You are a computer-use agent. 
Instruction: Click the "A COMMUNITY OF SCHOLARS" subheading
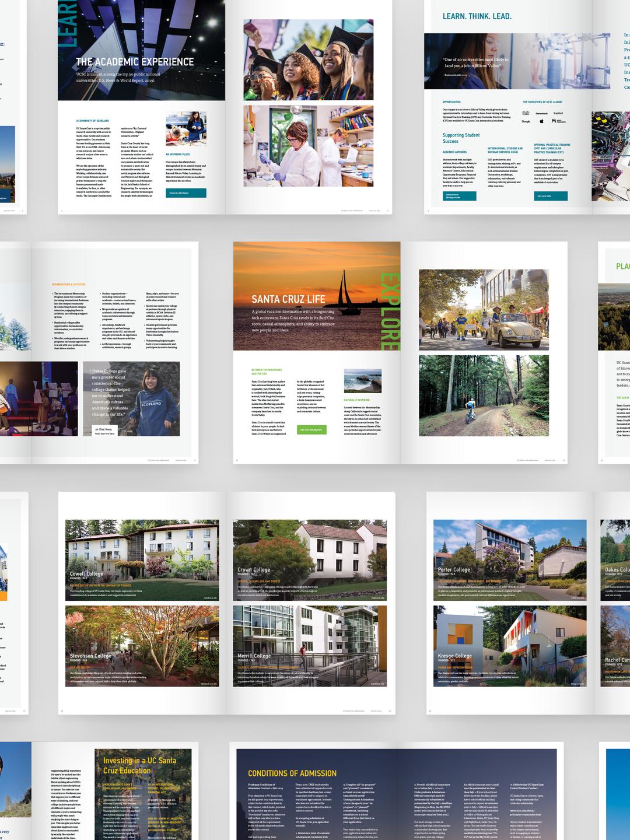[x=92, y=121]
